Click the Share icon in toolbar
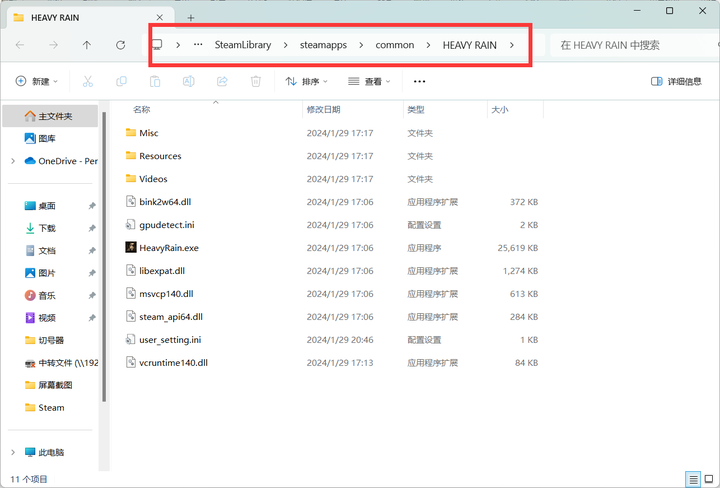This screenshot has width=720, height=488. click(222, 81)
